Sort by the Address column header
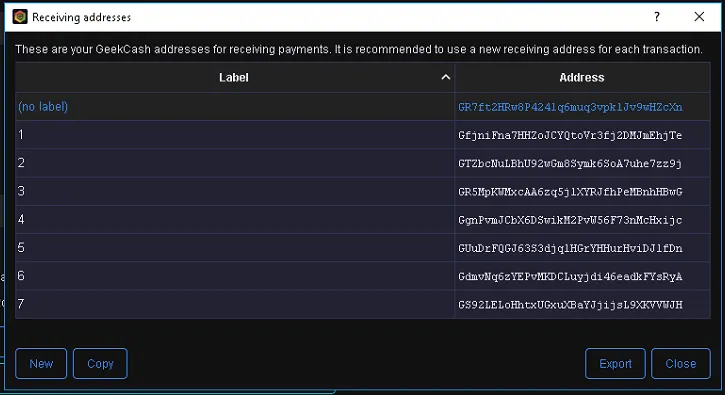 point(582,78)
